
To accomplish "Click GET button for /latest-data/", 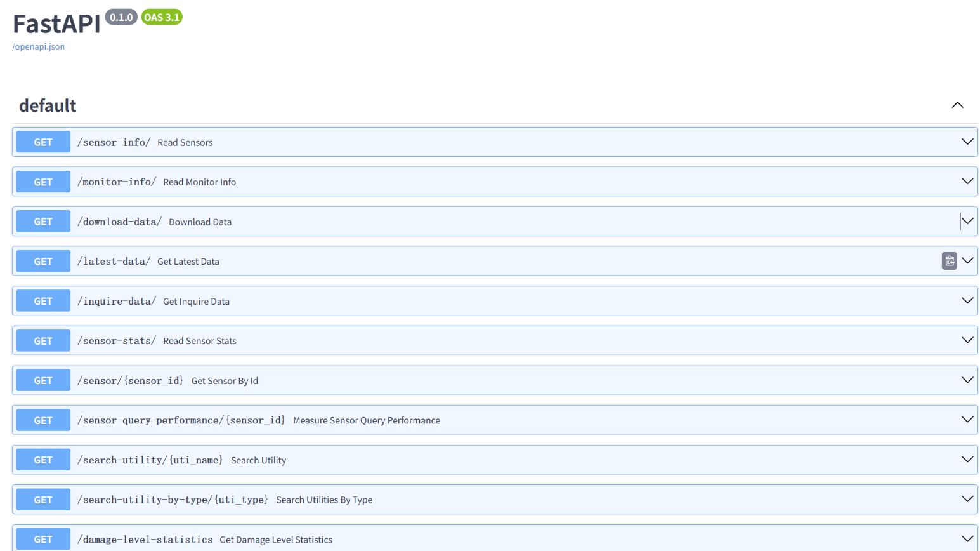I will pyautogui.click(x=43, y=261).
